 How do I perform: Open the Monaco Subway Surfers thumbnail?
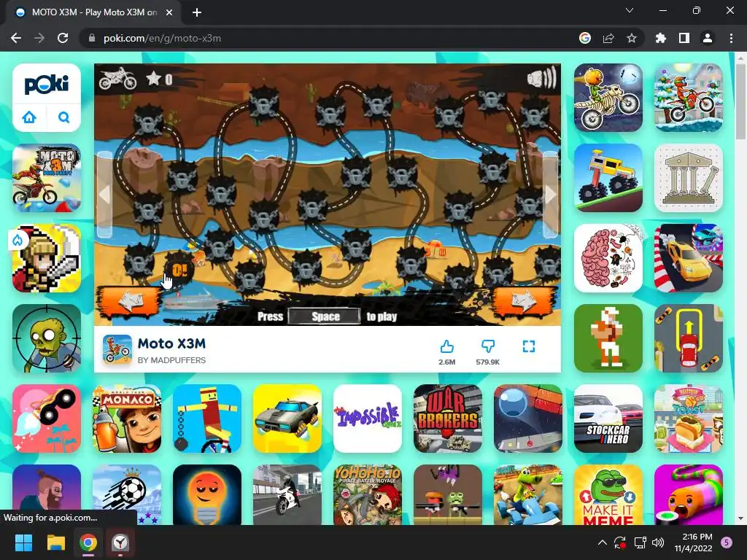pyautogui.click(x=127, y=419)
